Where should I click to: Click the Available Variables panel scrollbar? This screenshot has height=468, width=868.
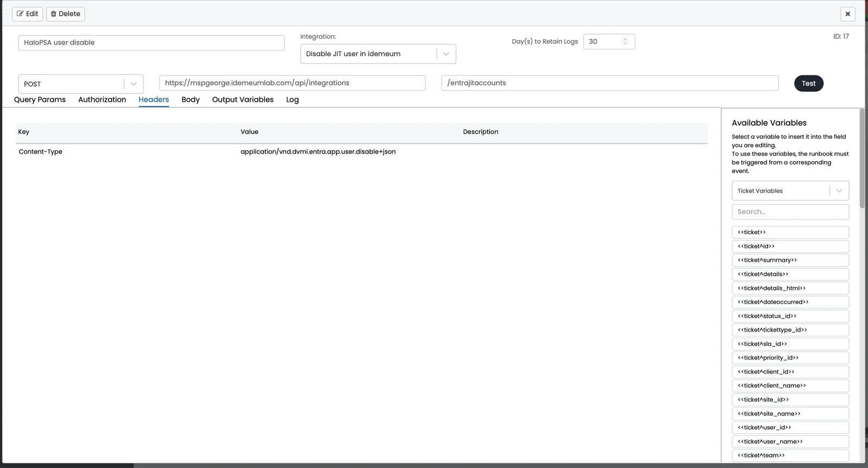(862, 159)
